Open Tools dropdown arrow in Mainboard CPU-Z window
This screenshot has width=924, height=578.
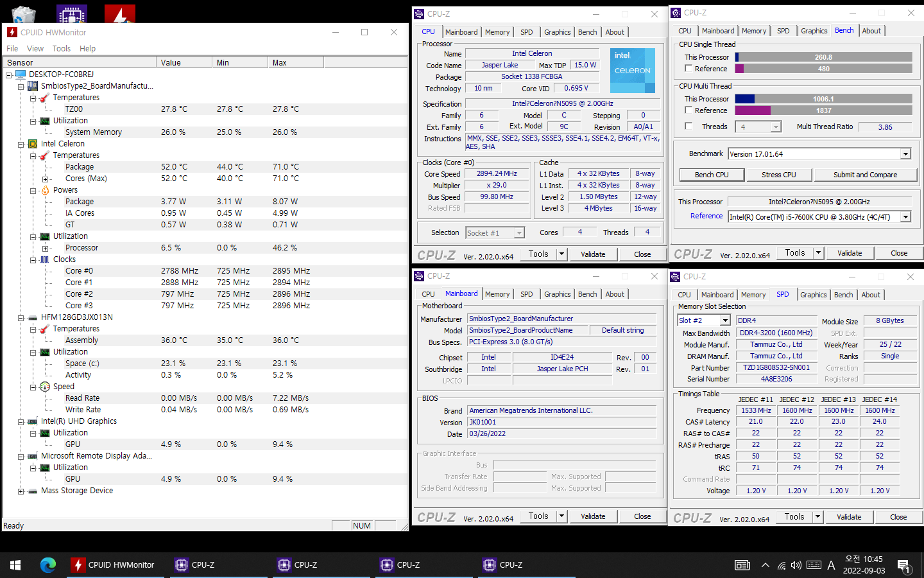pos(561,516)
